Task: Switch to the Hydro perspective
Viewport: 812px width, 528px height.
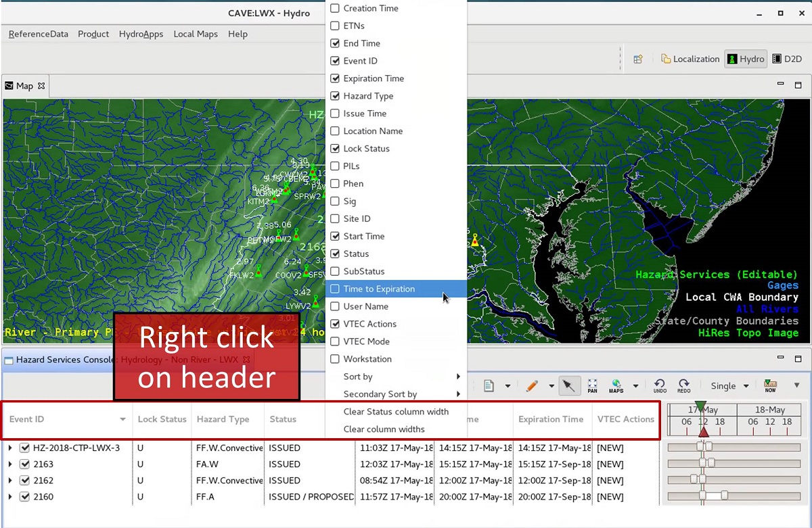Action: [746, 59]
